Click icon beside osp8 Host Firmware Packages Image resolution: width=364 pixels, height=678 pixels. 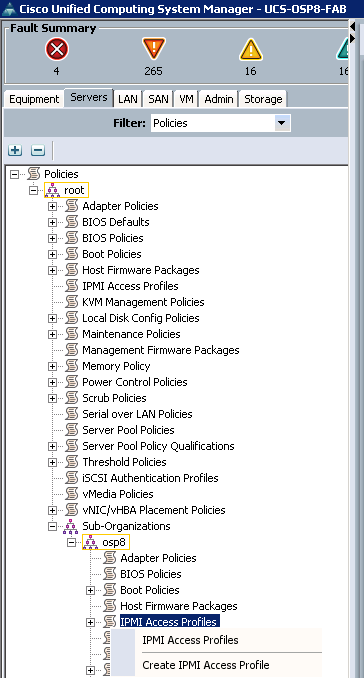pyautogui.click(x=109, y=606)
